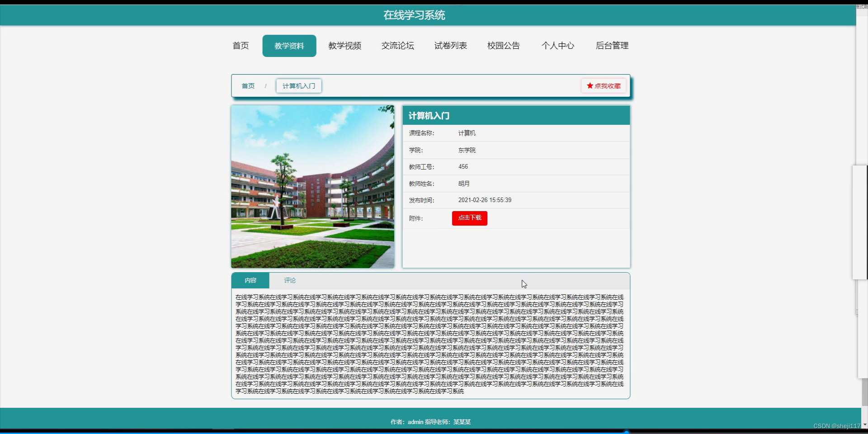Open 首页 from the breadcrumb trail
Viewport: 868px width, 434px height.
[x=248, y=85]
